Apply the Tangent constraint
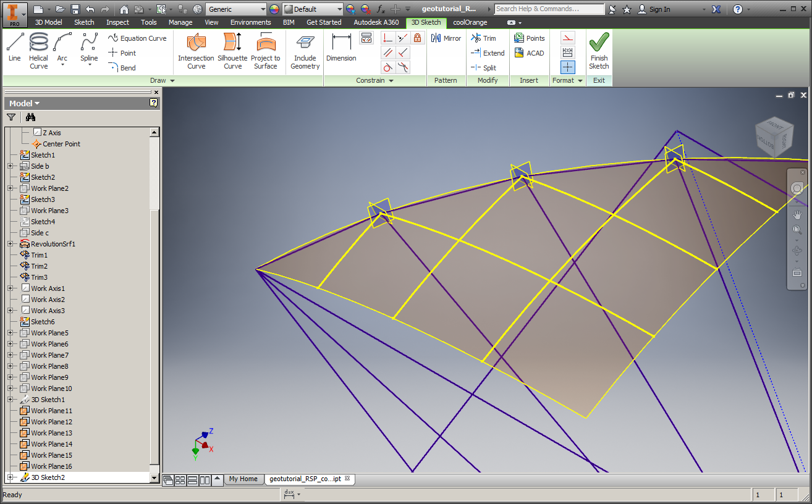This screenshot has height=504, width=812. pyautogui.click(x=388, y=67)
